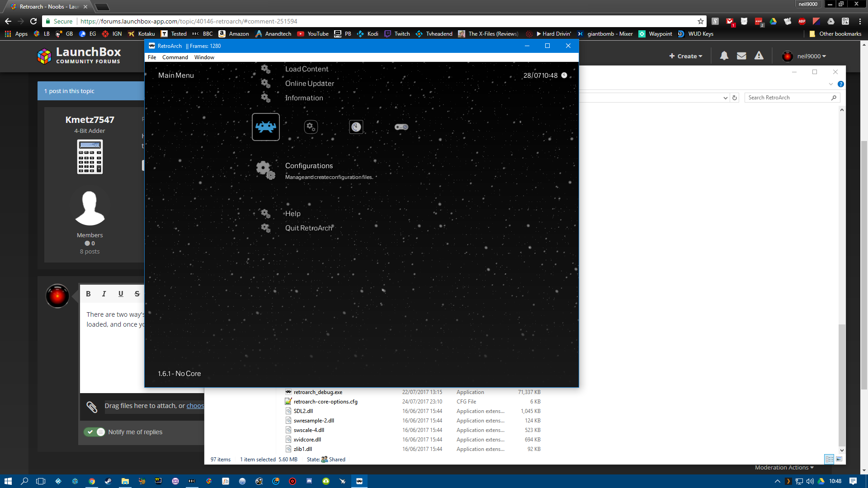Choose Quit RetroArch menu entry
868x488 pixels.
309,228
